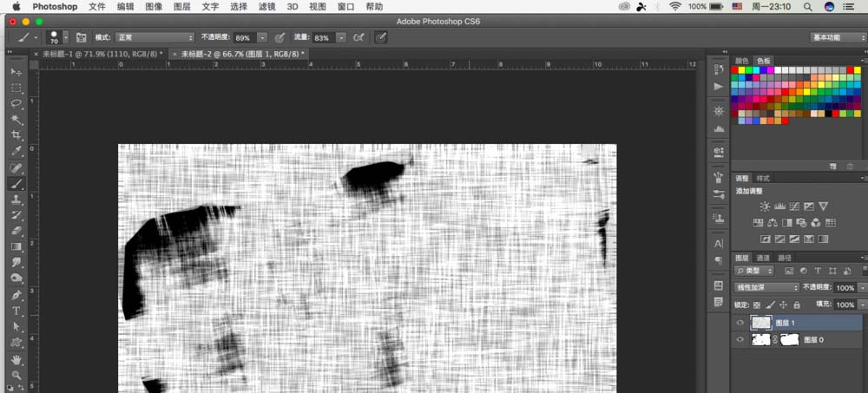
Task: Toggle tablet pressure controls size
Action: coord(381,37)
